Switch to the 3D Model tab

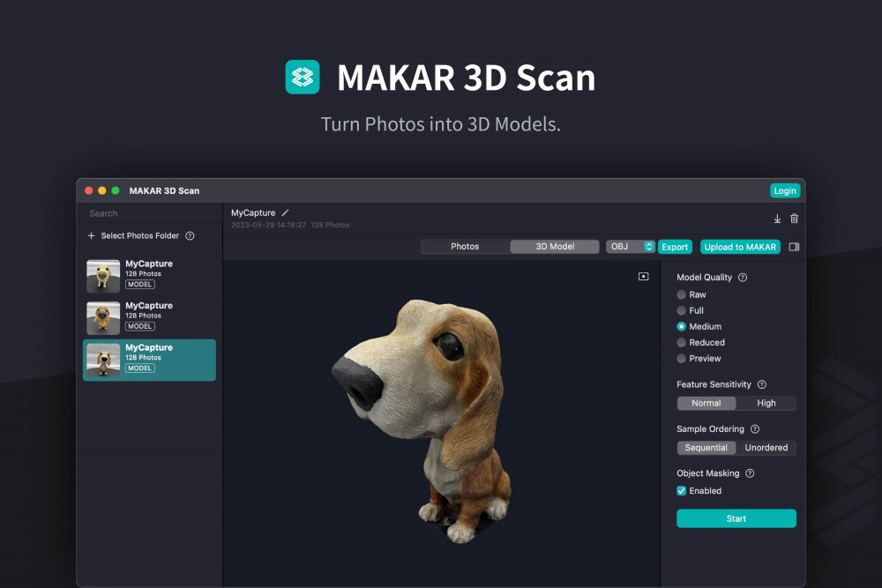[x=555, y=247]
